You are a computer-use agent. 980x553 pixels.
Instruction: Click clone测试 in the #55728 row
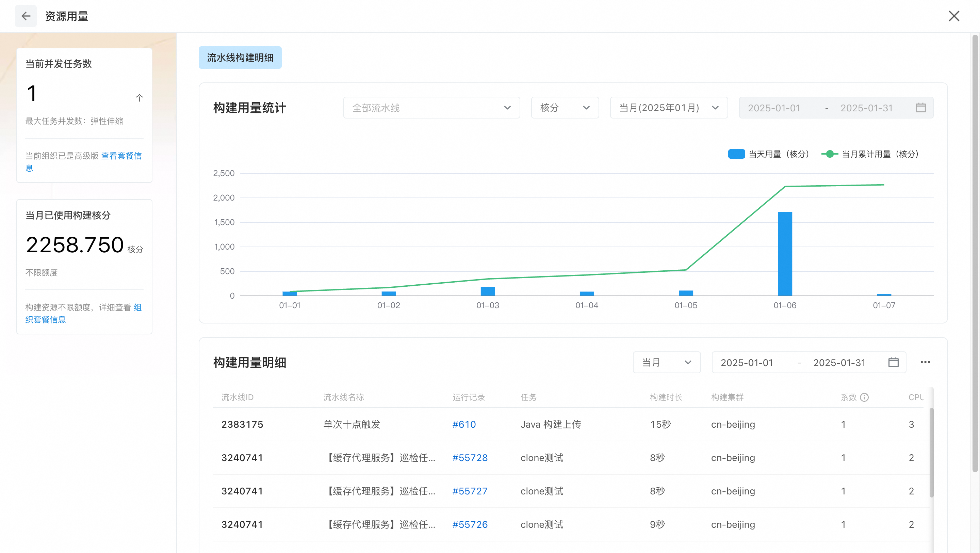click(542, 458)
